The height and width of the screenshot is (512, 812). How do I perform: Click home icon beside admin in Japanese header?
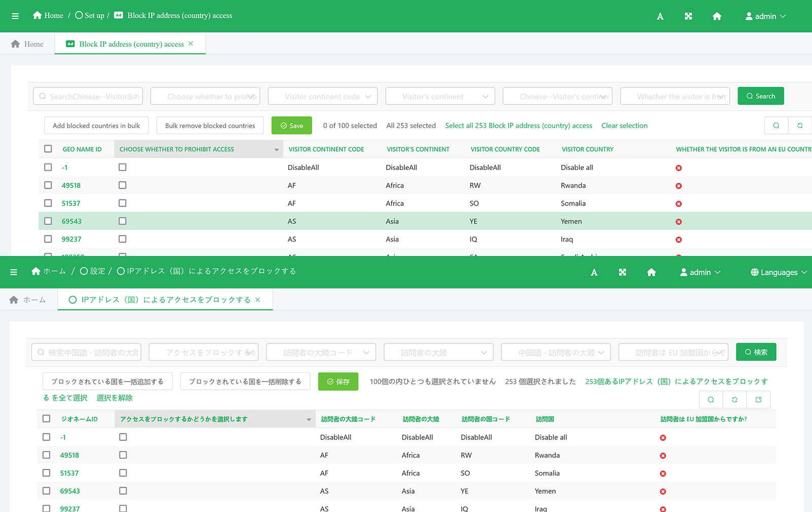pyautogui.click(x=652, y=272)
